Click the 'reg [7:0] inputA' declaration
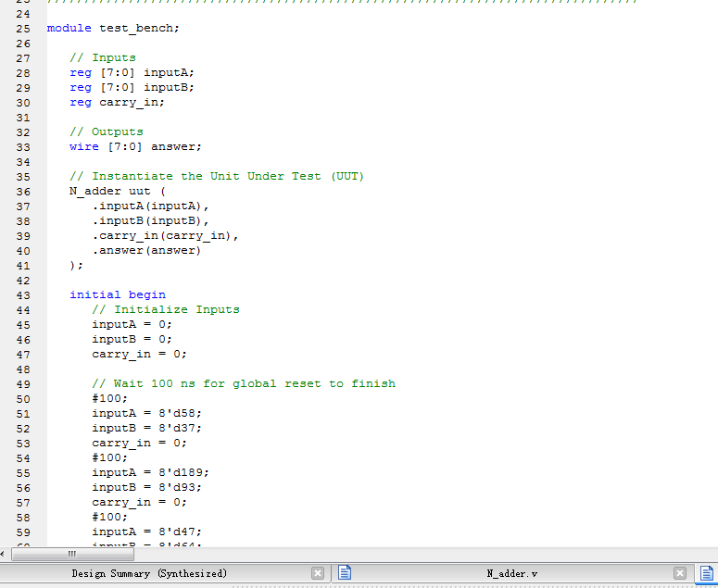The image size is (718, 588). point(132,72)
